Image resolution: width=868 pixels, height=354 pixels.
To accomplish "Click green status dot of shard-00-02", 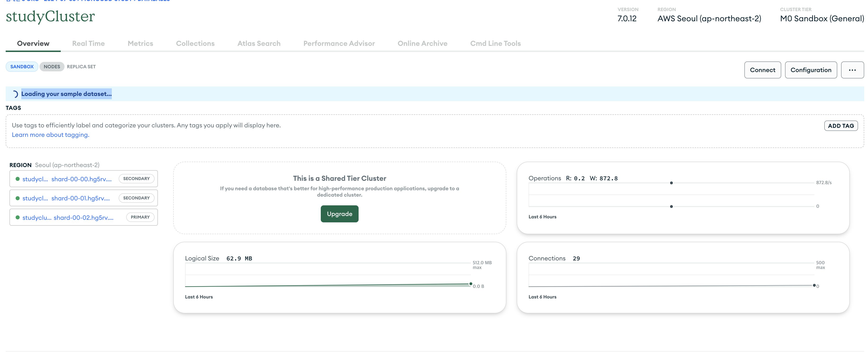I will [x=17, y=217].
